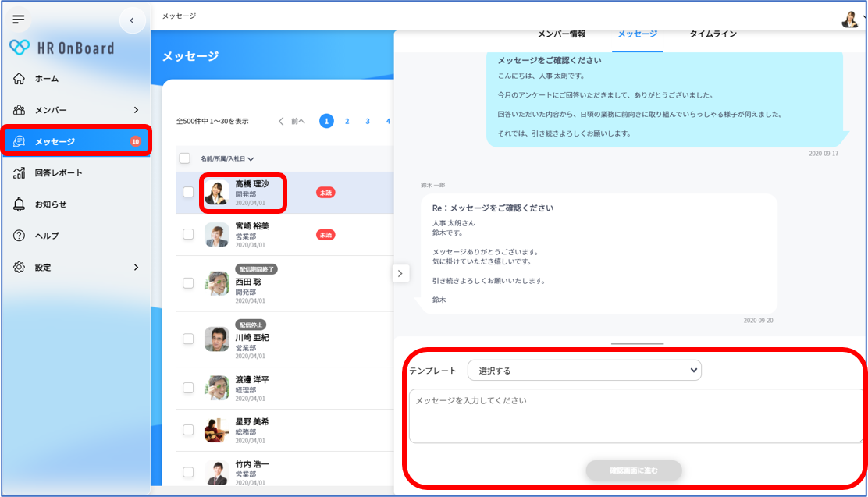Click the message input textarea

(x=635, y=416)
